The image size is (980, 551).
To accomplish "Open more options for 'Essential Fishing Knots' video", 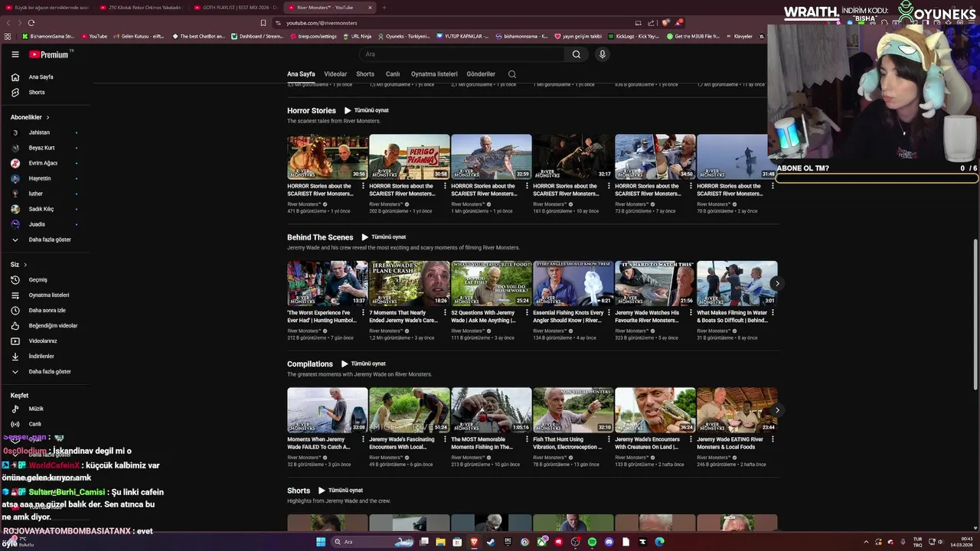I will pos(609,312).
